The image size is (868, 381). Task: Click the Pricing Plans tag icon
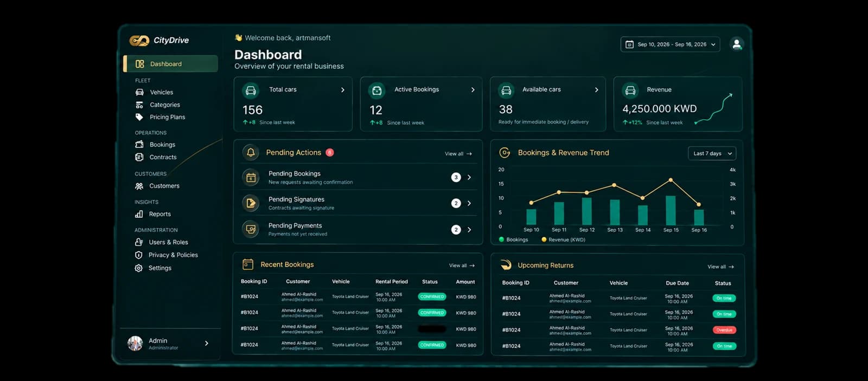click(139, 117)
